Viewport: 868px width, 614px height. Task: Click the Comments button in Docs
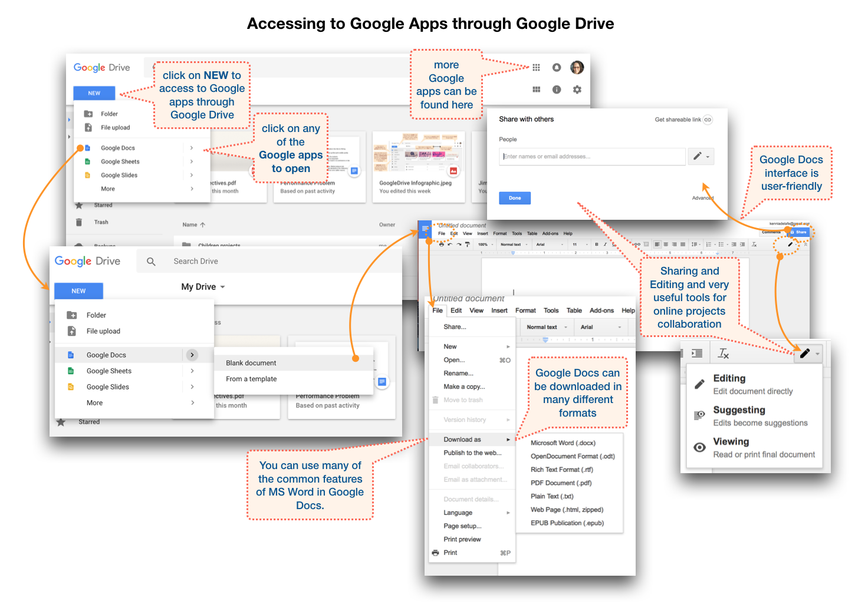click(771, 232)
